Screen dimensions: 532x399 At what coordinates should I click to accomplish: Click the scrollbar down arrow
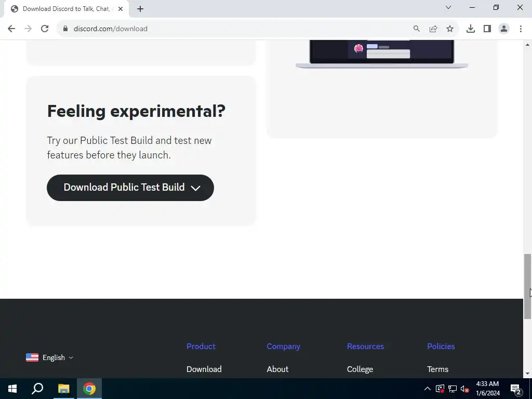pyautogui.click(x=527, y=374)
